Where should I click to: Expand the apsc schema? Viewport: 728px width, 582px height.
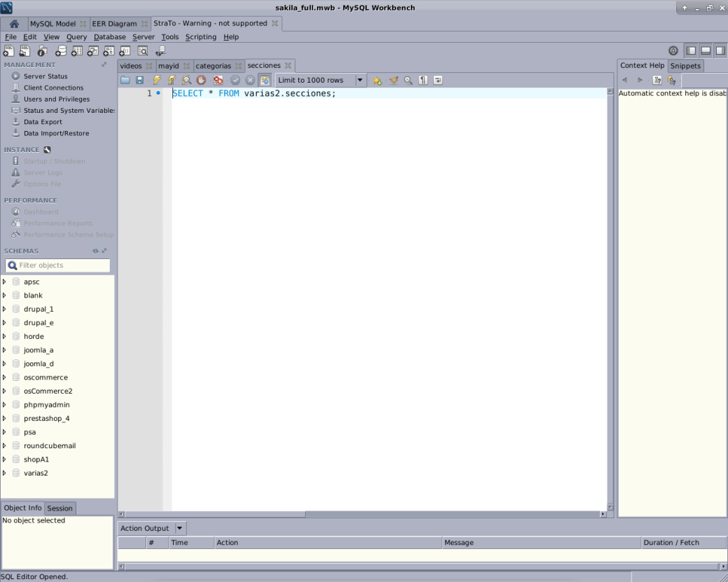[4, 282]
